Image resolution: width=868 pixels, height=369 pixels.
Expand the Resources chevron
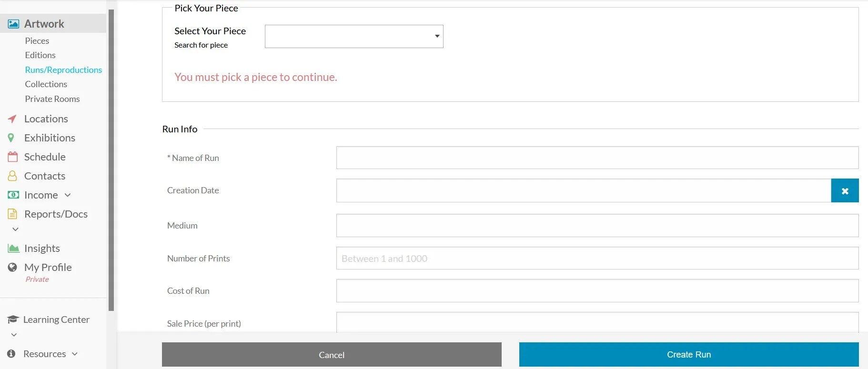[x=75, y=354]
